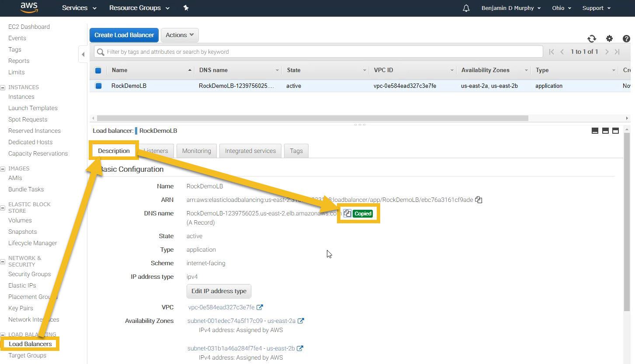
Task: Open Volumes in sidebar
Action: coord(20,220)
